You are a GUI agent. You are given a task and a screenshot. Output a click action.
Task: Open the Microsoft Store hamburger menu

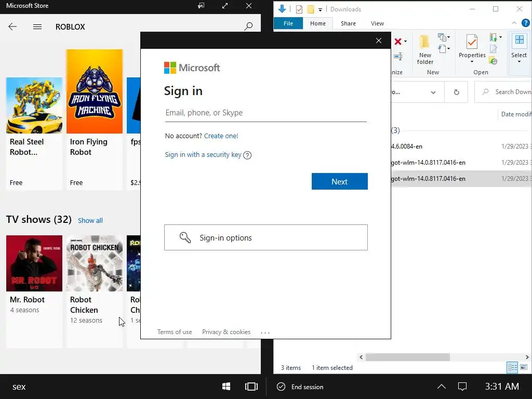(x=37, y=27)
